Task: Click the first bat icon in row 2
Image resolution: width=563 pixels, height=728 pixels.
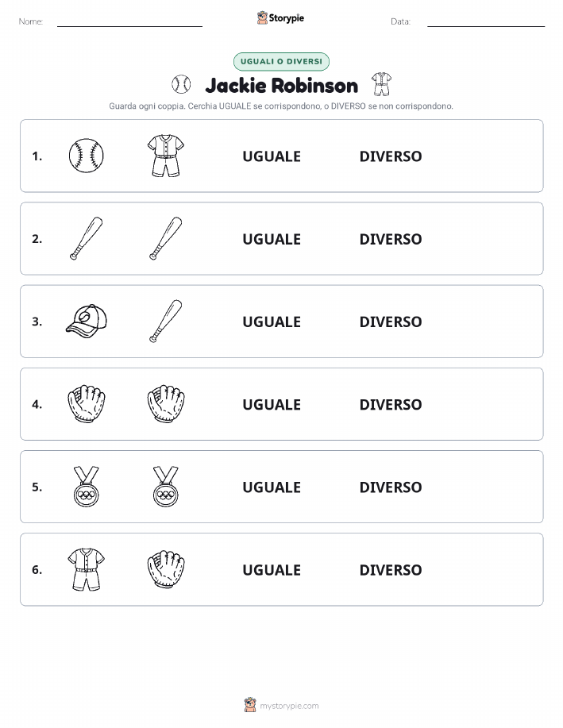Action: click(x=86, y=238)
